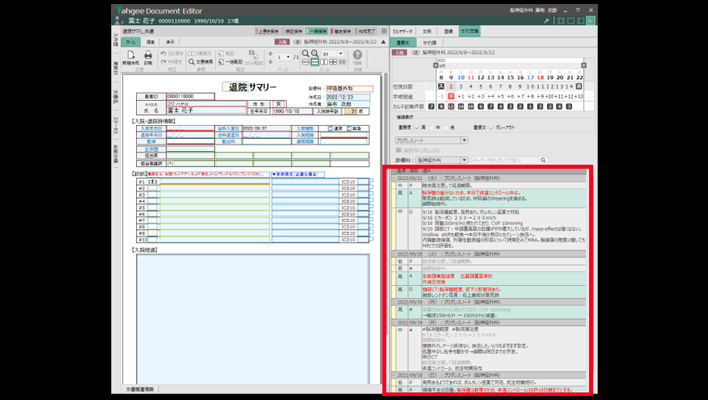
Task: Open help via the question mark icon
Action: [357, 55]
